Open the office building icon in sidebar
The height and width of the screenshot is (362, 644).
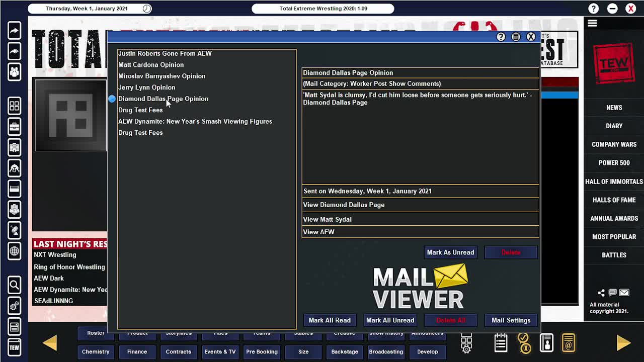[x=14, y=147]
